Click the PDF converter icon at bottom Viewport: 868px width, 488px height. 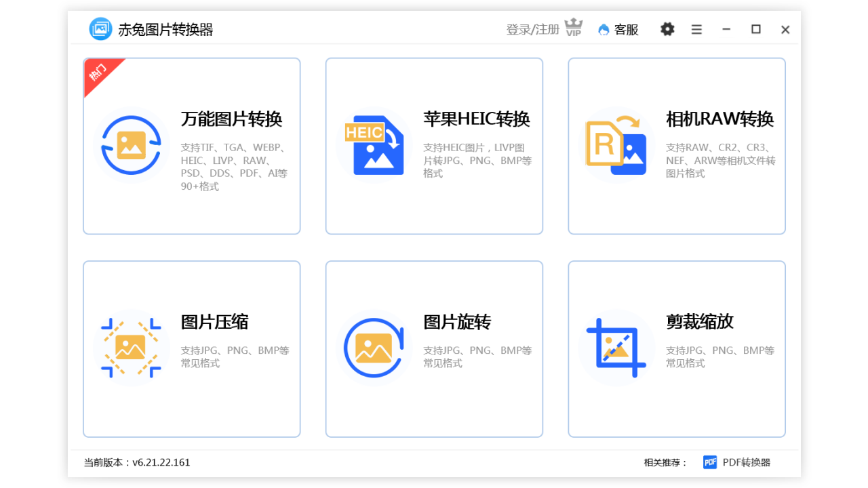coord(710,462)
